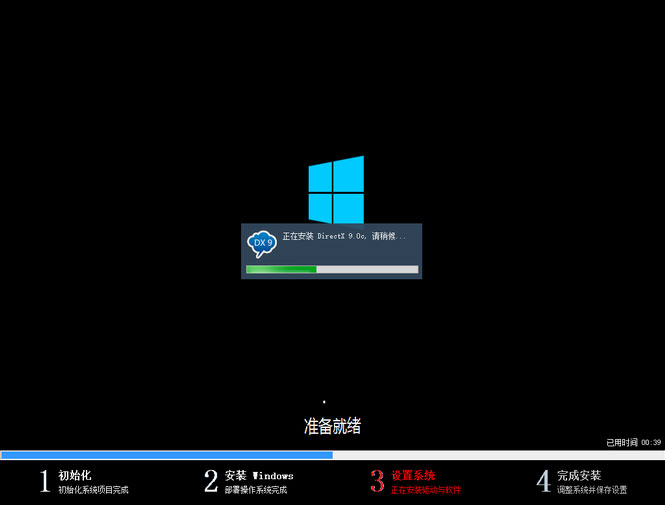Viewport: 665px width, 505px height.
Task: Click the large step number 4
Action: [x=543, y=481]
